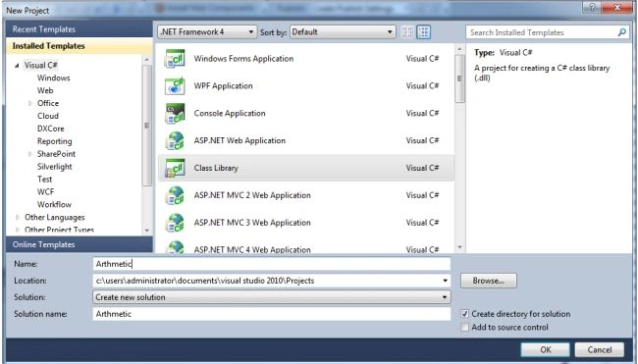Image resolution: width=638 pixels, height=364 pixels.
Task: Toggle Create directory for solution checkbox
Action: tap(464, 314)
